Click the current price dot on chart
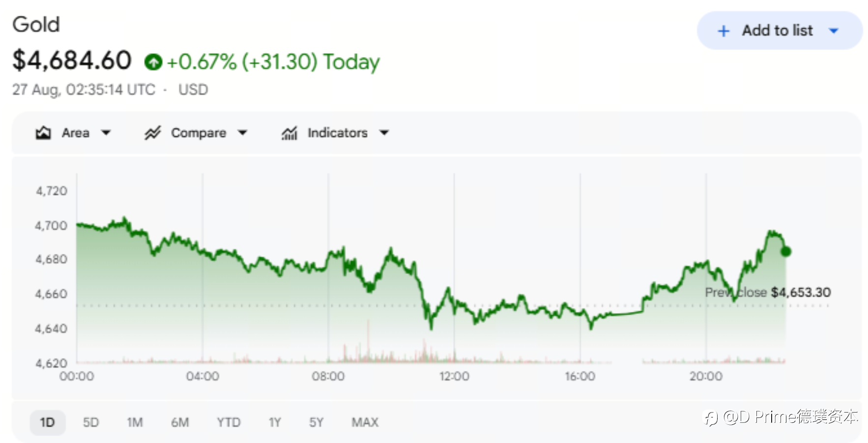 (x=785, y=251)
